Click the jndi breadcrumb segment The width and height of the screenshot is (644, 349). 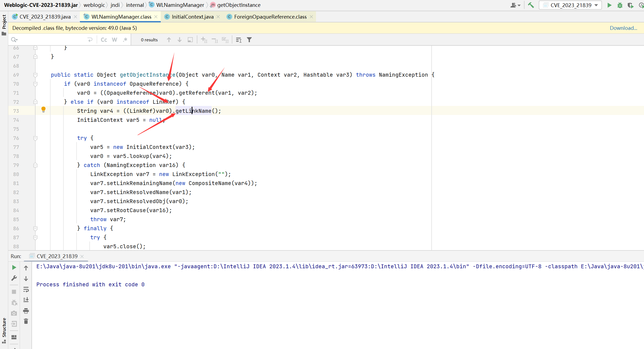point(115,5)
